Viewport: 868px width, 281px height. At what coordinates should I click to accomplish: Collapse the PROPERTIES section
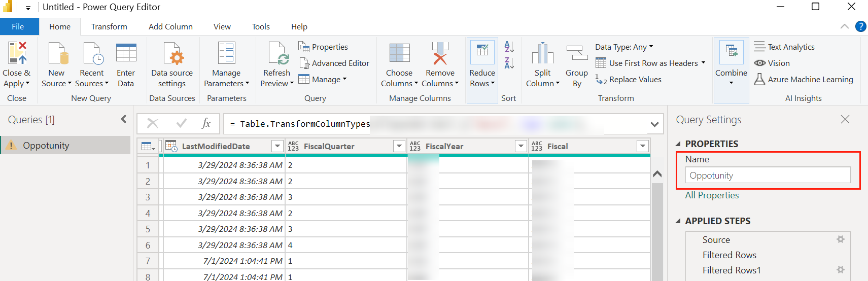point(678,144)
